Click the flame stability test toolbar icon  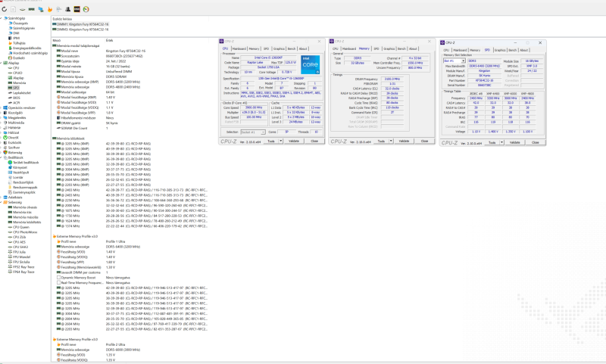pyautogui.click(x=50, y=9)
